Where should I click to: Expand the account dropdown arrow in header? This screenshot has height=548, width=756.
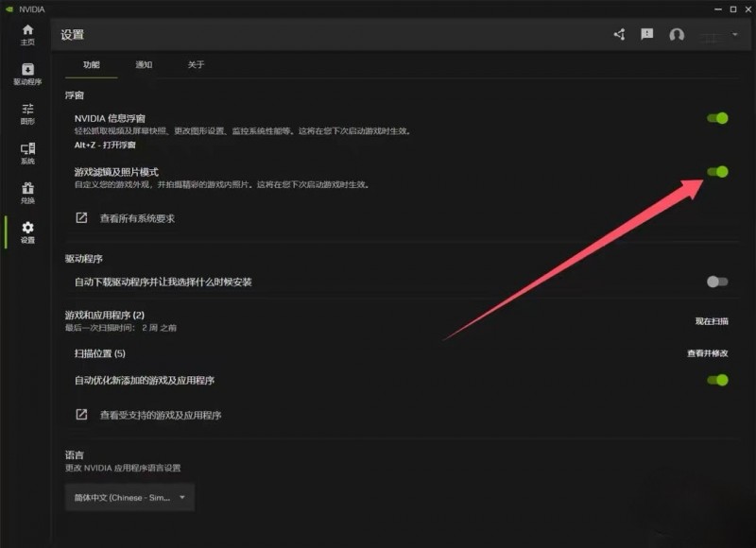click(x=735, y=34)
